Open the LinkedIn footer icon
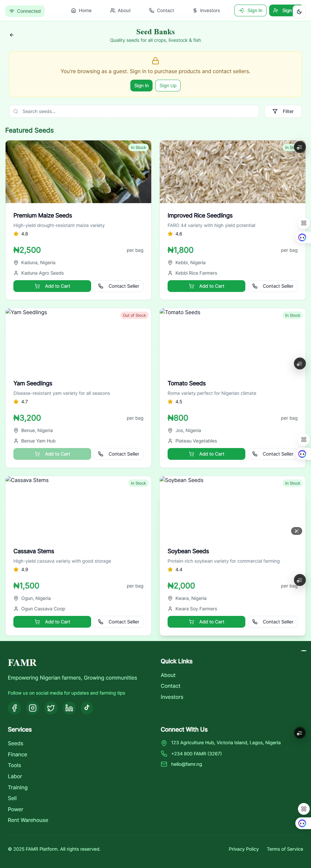 tap(69, 708)
